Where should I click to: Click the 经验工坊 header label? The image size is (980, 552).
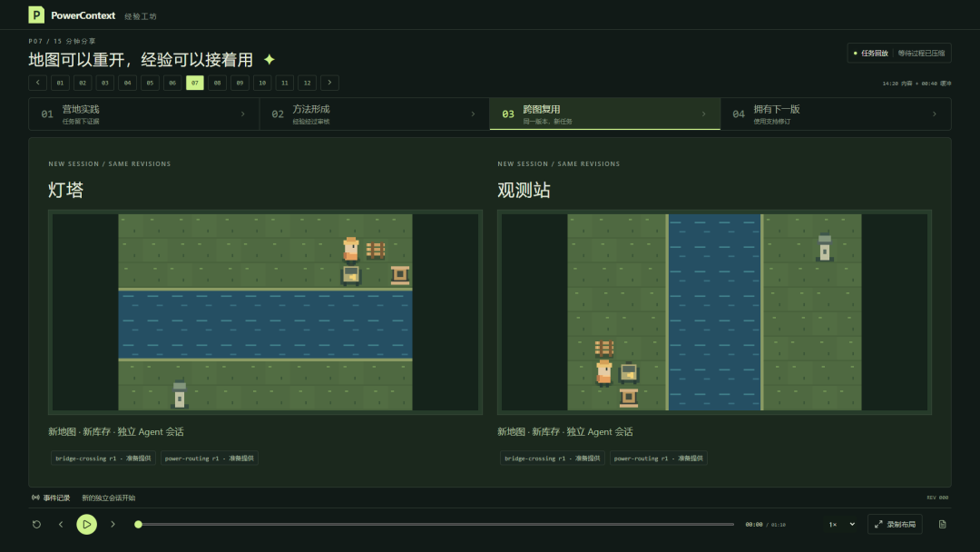point(140,16)
